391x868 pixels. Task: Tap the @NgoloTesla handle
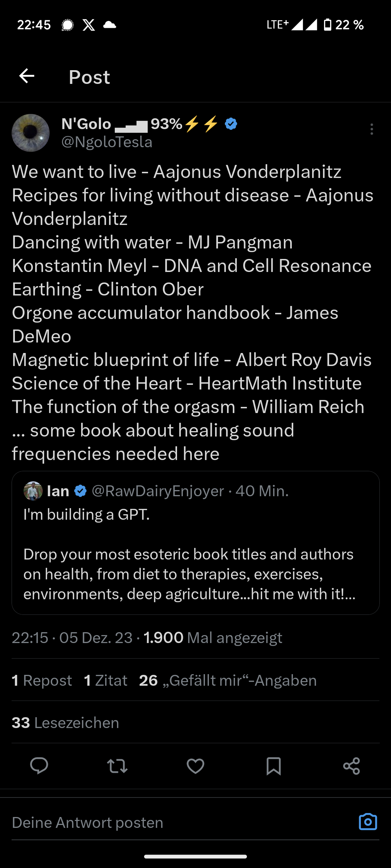click(107, 142)
